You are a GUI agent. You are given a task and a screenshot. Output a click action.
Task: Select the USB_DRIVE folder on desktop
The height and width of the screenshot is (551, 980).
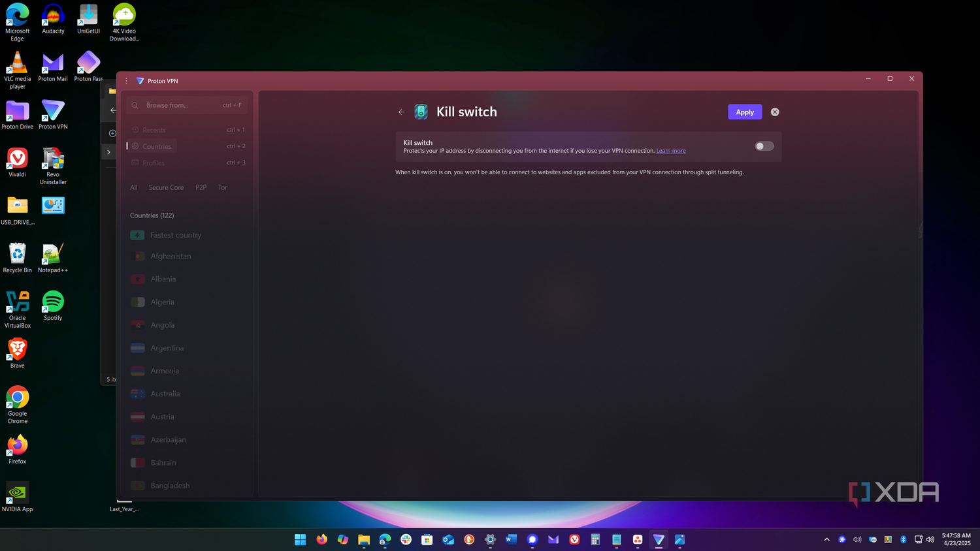(x=18, y=210)
